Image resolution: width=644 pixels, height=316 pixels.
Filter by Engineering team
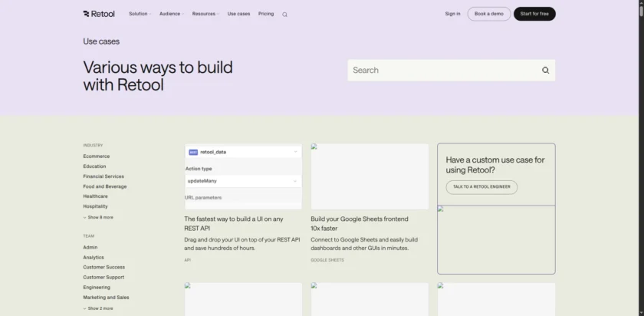point(97,288)
